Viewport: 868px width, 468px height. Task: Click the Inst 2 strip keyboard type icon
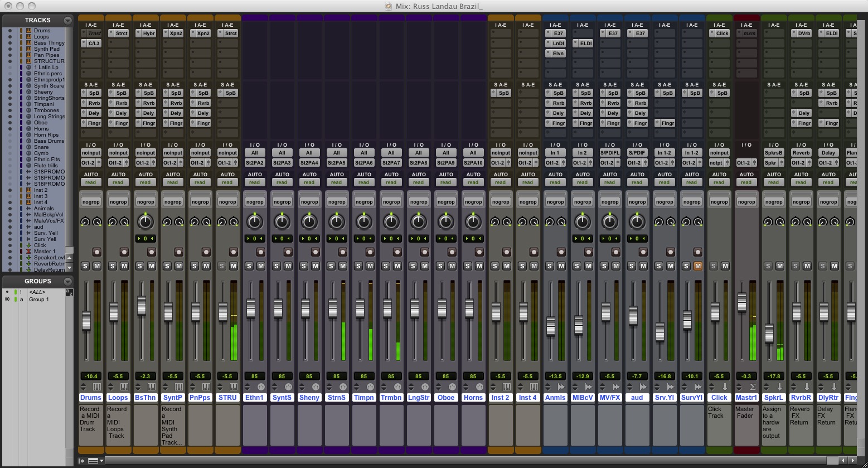click(507, 387)
